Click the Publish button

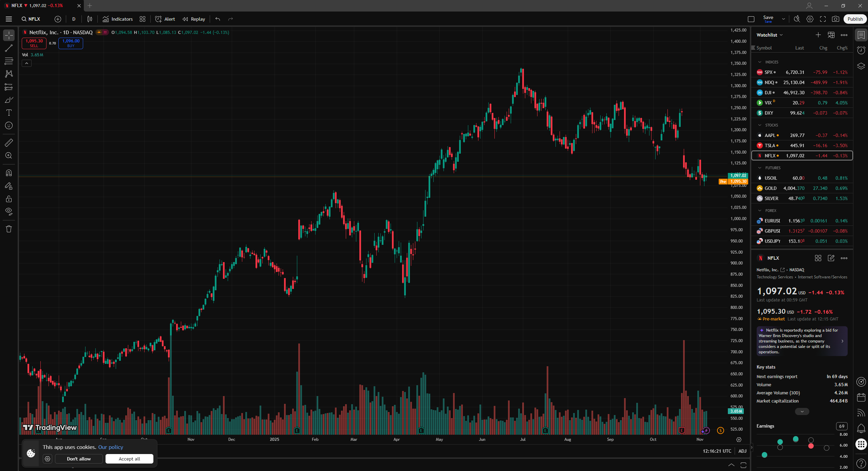pos(855,19)
